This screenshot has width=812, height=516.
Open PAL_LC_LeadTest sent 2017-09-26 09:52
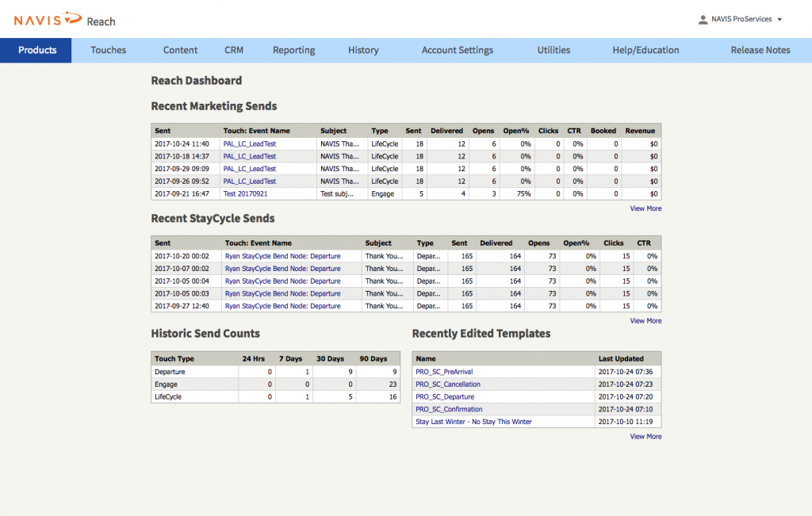[x=250, y=182]
